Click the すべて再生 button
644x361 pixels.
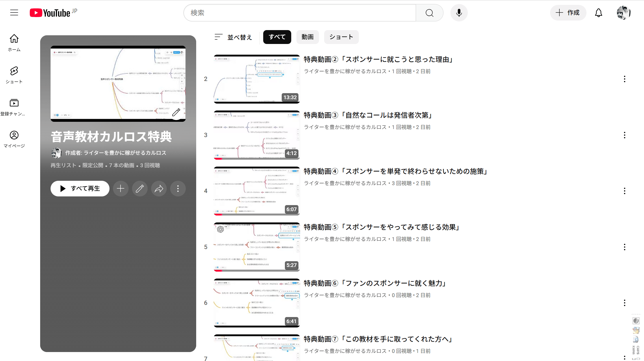click(80, 189)
